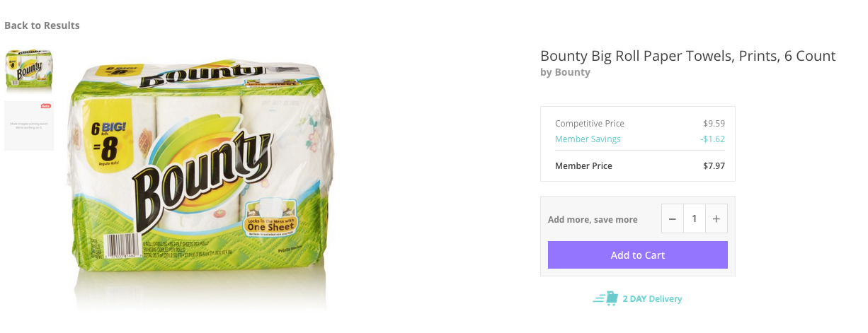Click the Competitive Price label
This screenshot has width=868, height=333.
coord(590,124)
